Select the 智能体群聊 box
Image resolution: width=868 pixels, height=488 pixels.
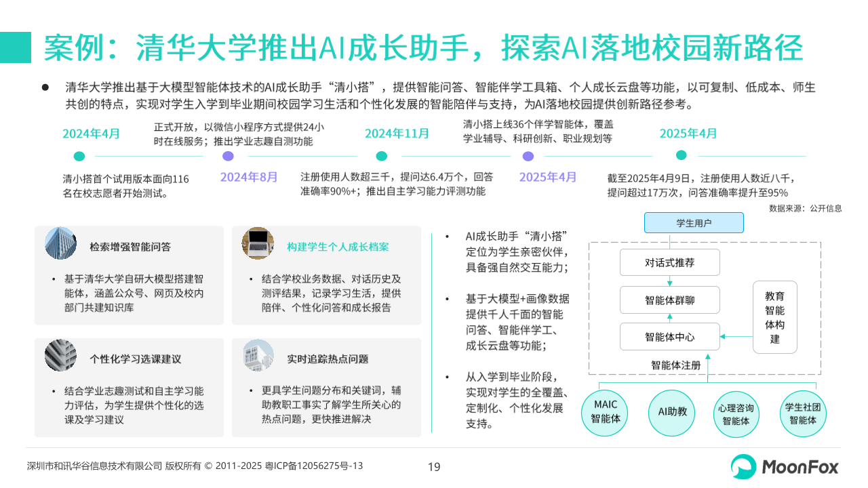coord(669,300)
